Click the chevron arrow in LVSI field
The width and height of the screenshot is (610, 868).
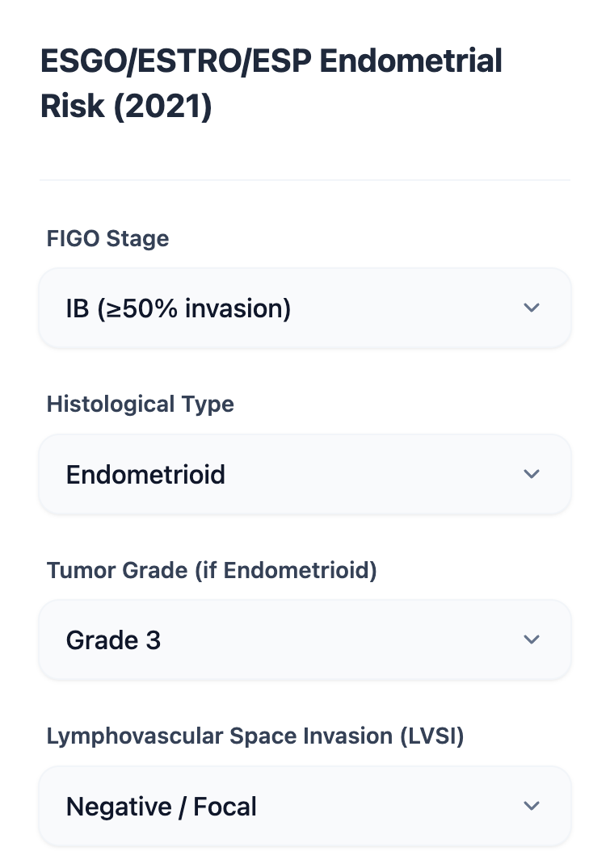click(x=531, y=806)
